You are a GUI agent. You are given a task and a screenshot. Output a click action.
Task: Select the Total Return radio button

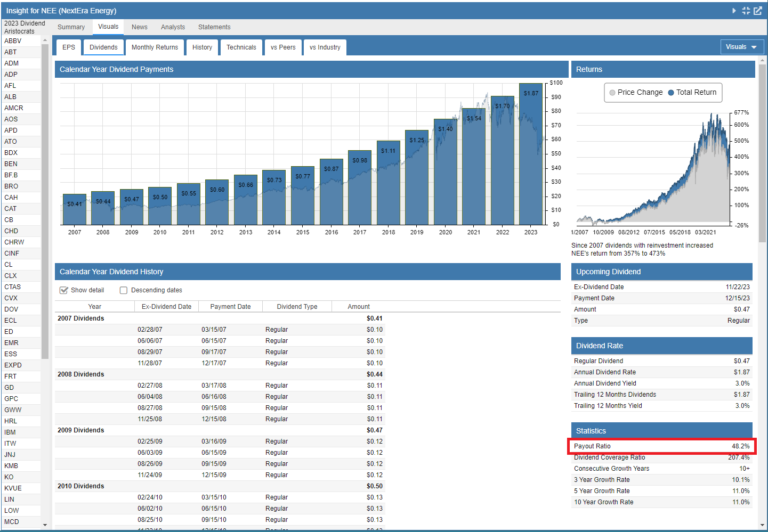pyautogui.click(x=671, y=93)
